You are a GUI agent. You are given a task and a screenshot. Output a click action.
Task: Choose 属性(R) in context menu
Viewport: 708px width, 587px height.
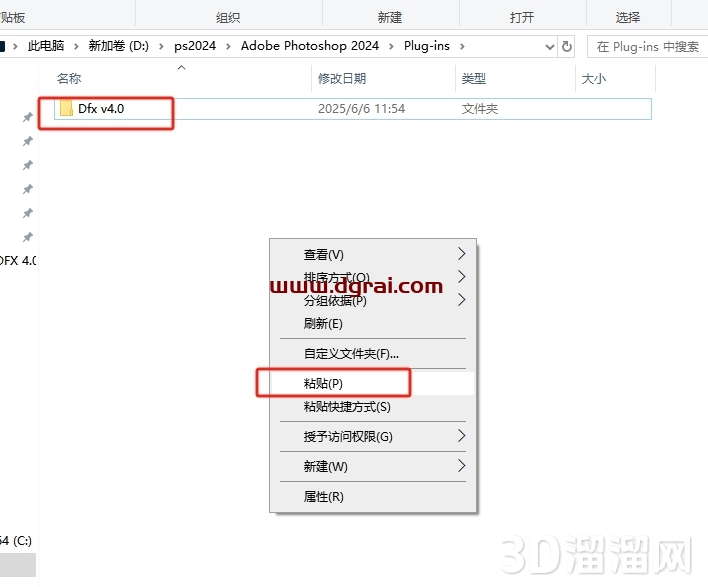[373, 497]
